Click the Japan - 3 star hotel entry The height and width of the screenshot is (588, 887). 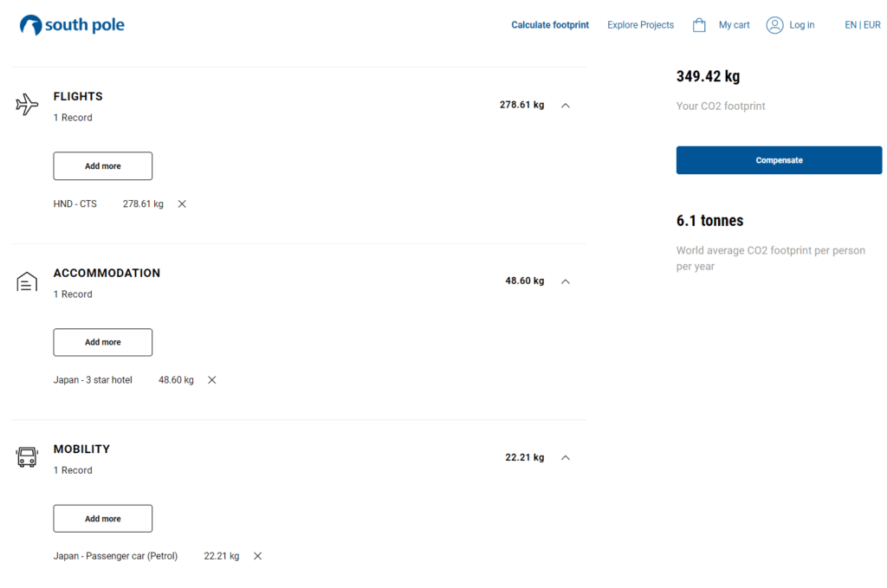tap(93, 380)
